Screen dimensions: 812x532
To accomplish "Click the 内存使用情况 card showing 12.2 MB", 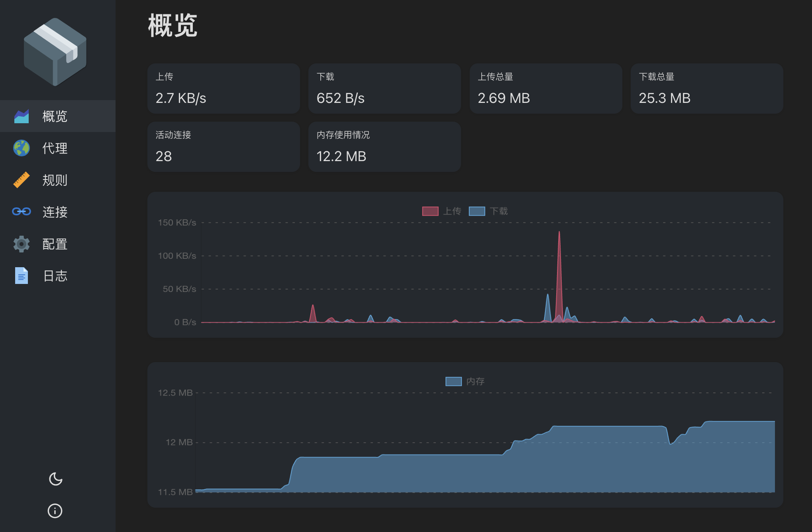I will (x=384, y=146).
